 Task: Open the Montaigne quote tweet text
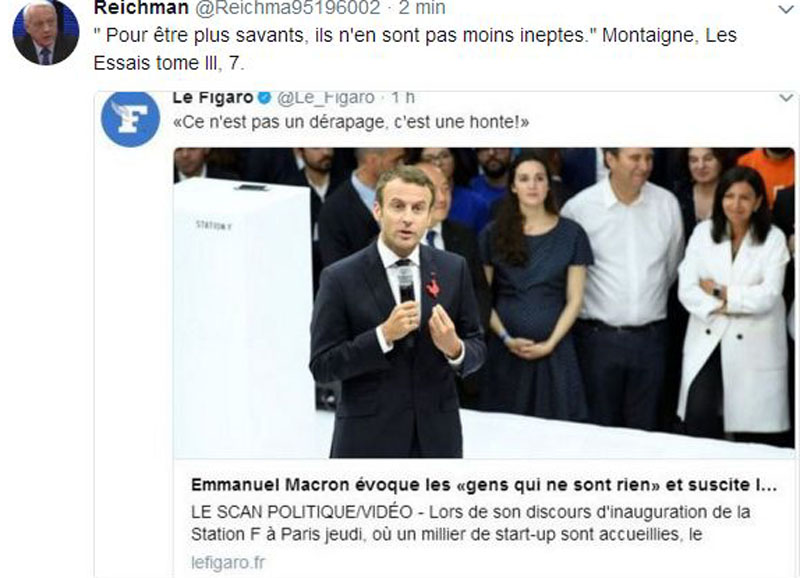click(415, 49)
